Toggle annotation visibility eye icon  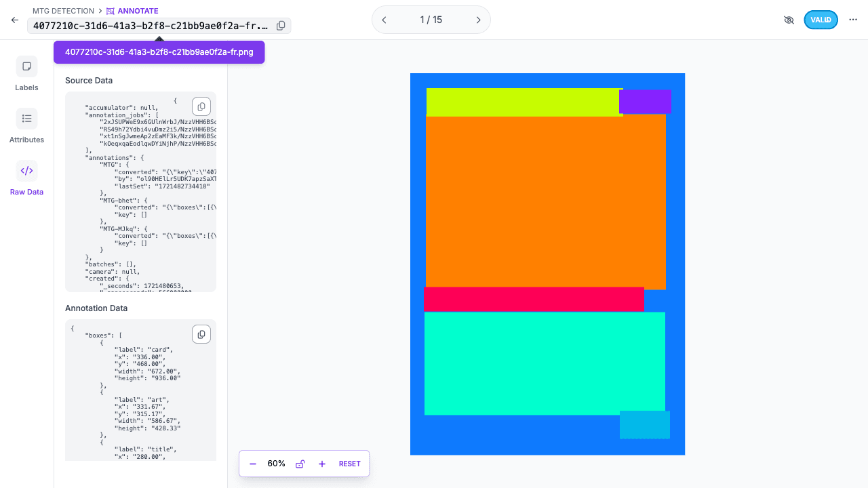pos(789,20)
